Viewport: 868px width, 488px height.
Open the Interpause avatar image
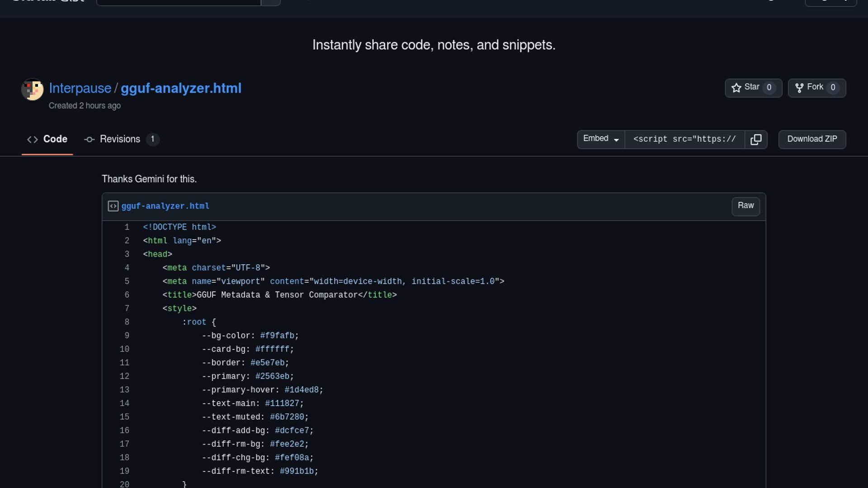point(33,89)
